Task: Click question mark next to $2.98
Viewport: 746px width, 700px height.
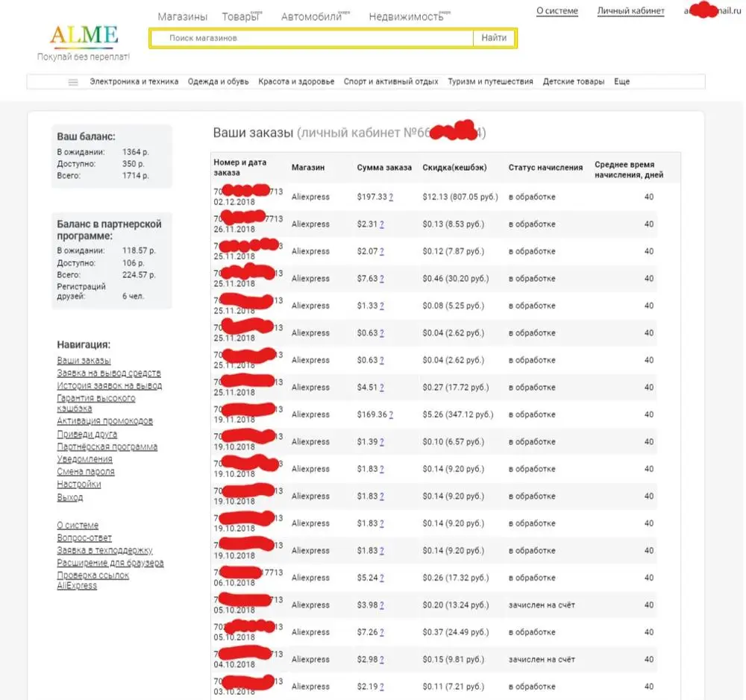Action: click(381, 660)
